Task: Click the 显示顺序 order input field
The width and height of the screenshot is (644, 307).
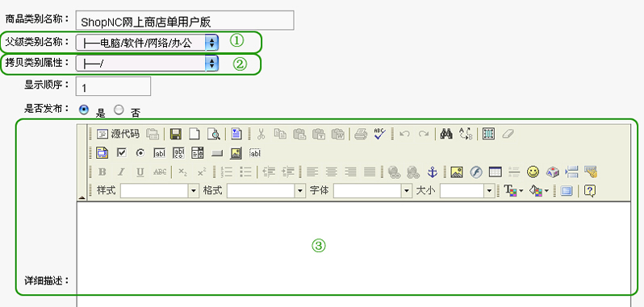Action: (113, 86)
